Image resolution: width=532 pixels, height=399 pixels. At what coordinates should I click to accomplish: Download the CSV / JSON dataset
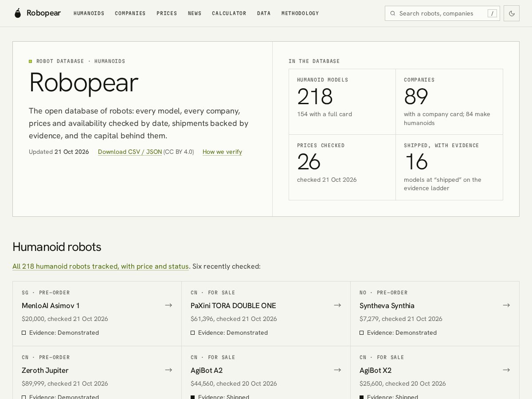tap(130, 152)
